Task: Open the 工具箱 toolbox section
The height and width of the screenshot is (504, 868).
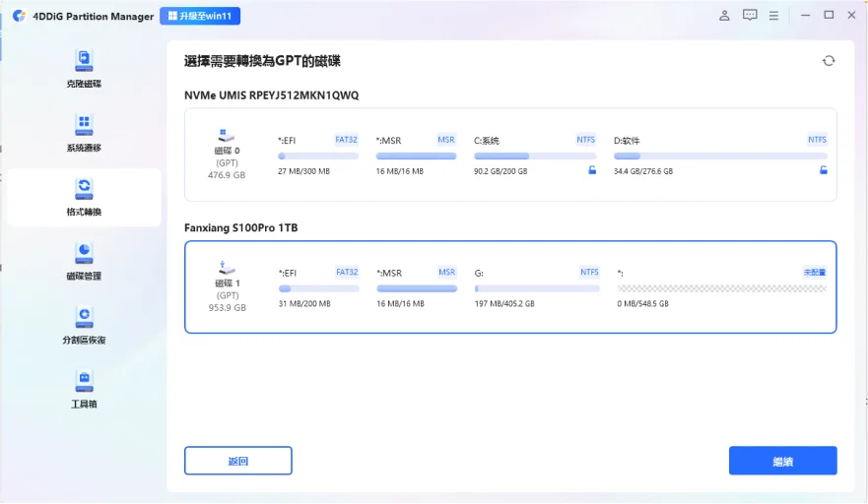Action: pos(84,390)
